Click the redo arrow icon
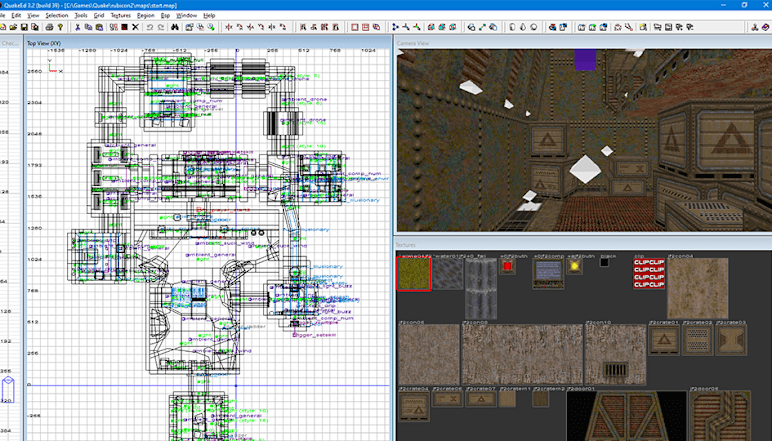This screenshot has height=441, width=772. (161, 27)
